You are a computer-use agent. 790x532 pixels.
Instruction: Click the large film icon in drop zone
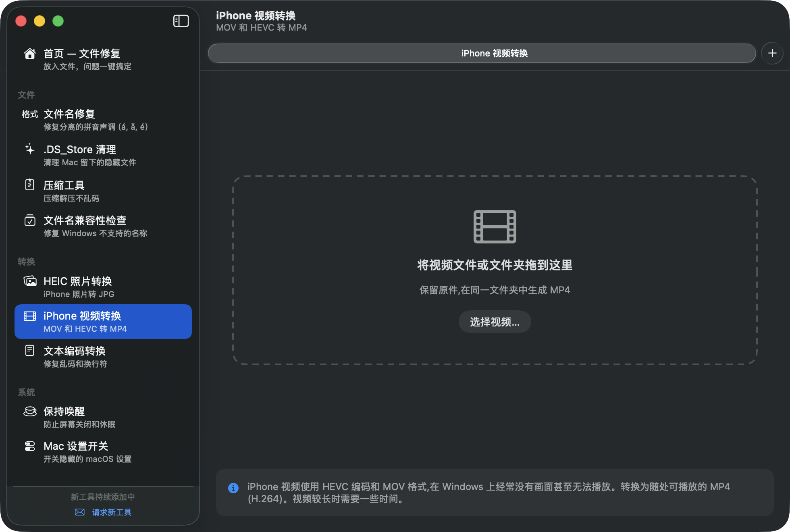[495, 227]
